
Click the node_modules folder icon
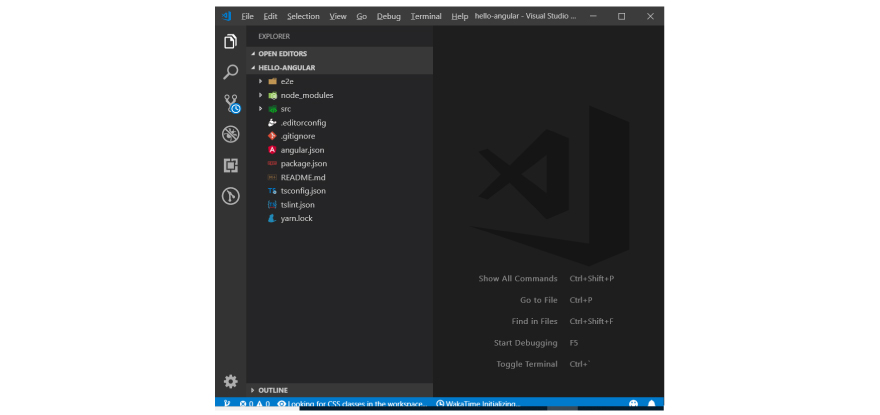tap(273, 95)
